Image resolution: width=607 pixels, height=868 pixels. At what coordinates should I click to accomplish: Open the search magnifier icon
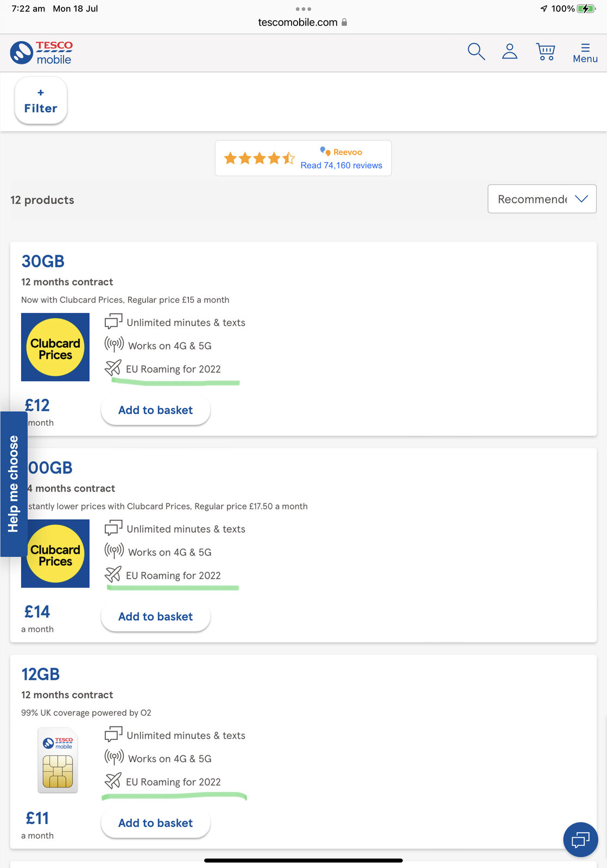(476, 52)
